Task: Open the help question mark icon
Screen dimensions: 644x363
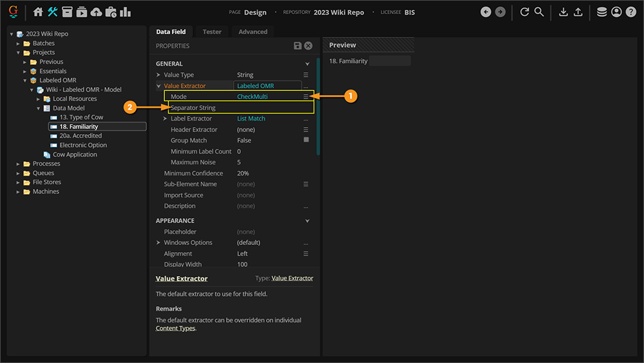Action: point(630,12)
